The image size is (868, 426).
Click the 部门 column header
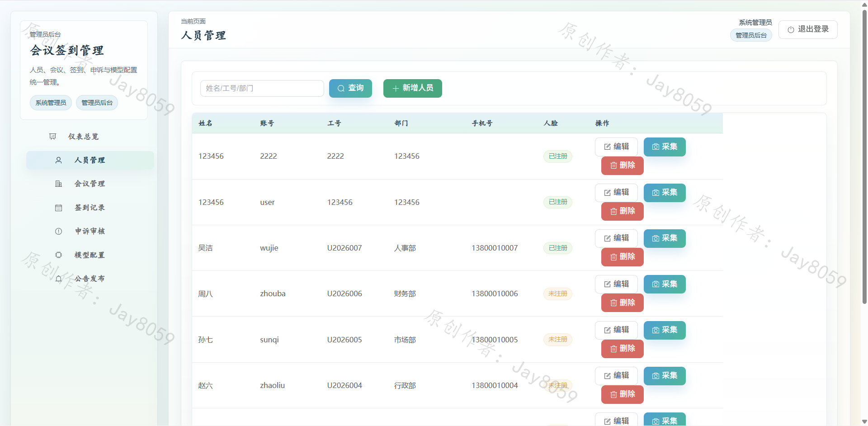pyautogui.click(x=401, y=123)
